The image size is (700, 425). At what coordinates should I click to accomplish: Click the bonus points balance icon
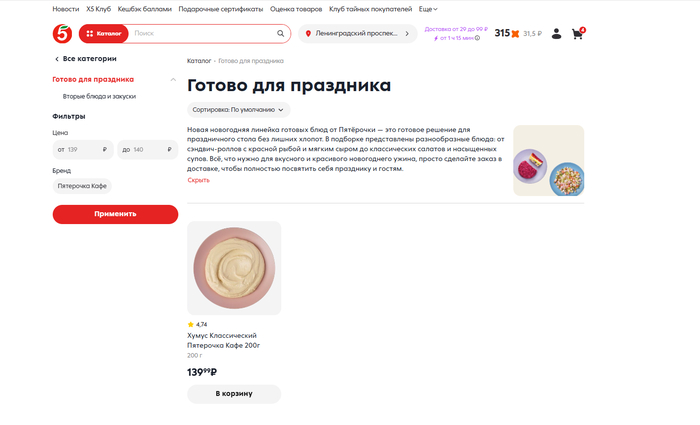point(516,34)
